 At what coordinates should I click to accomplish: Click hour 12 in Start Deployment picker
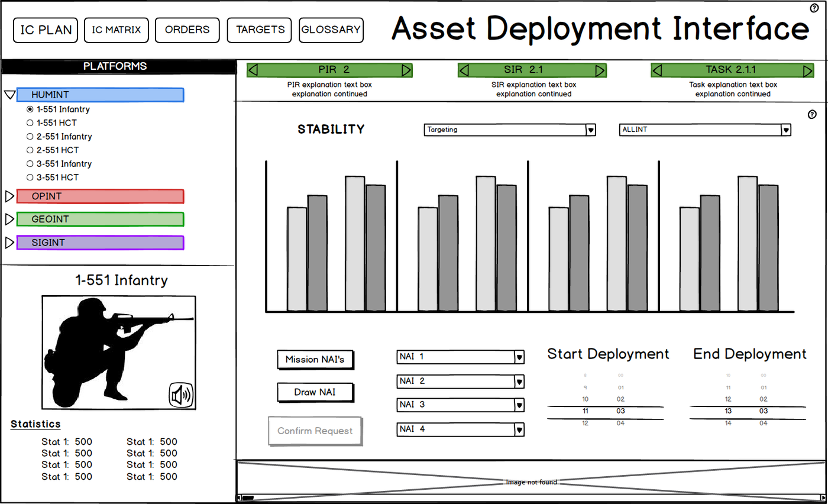coord(585,423)
